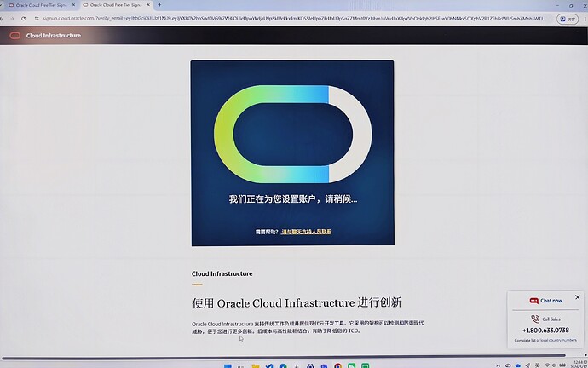588x368 pixels.
Task: Open Visual Studio Code from taskbar
Action: click(x=269, y=365)
